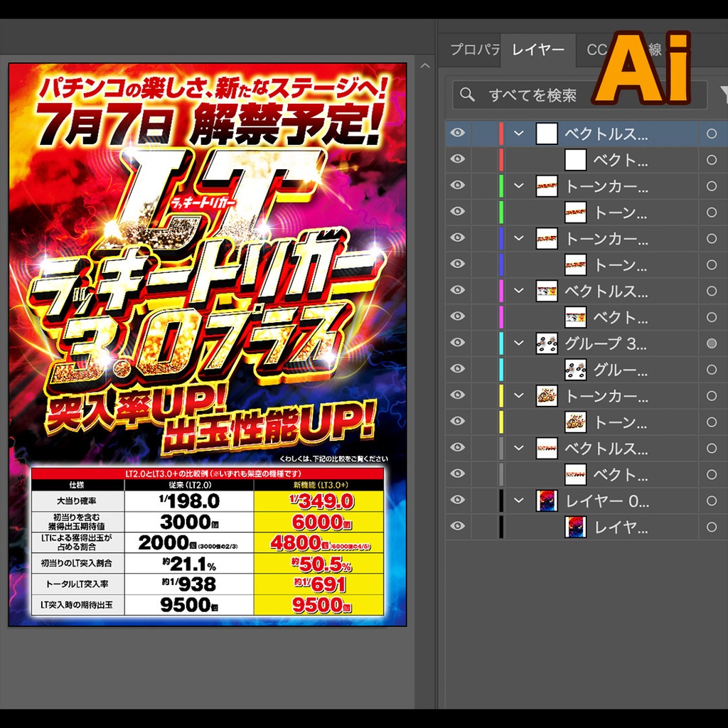
Task: Click the white square thumbnail of selected ベクトルス layer
Action: point(547,133)
